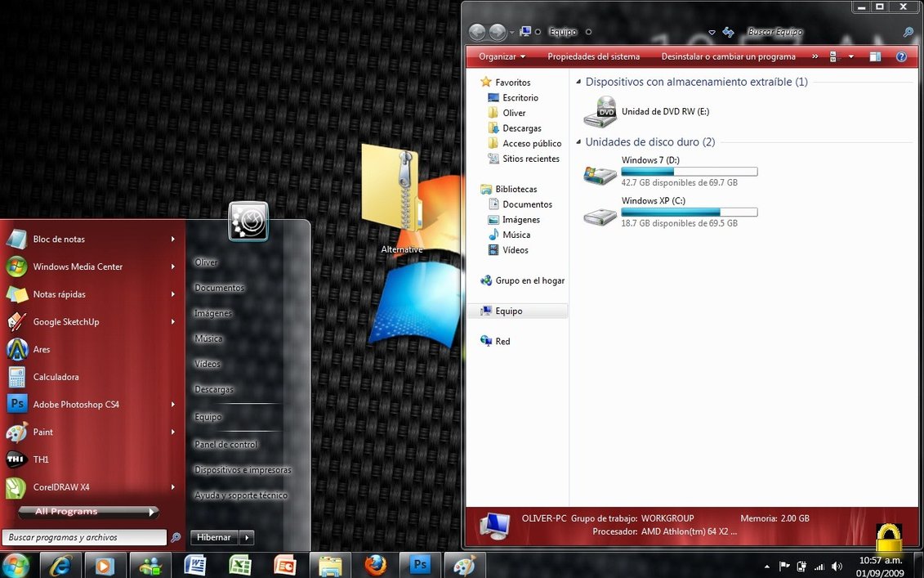Open Panel de control link

(225, 445)
